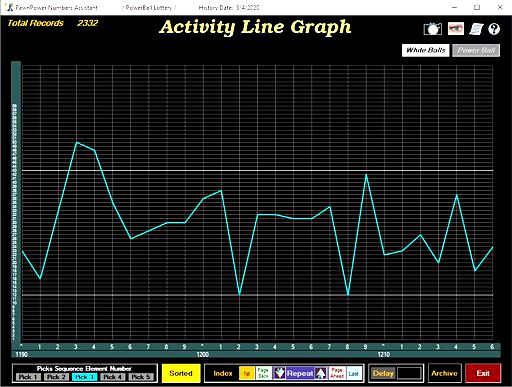Exit the Activity Line Graph
This screenshot has height=387, width=512.
(483, 373)
